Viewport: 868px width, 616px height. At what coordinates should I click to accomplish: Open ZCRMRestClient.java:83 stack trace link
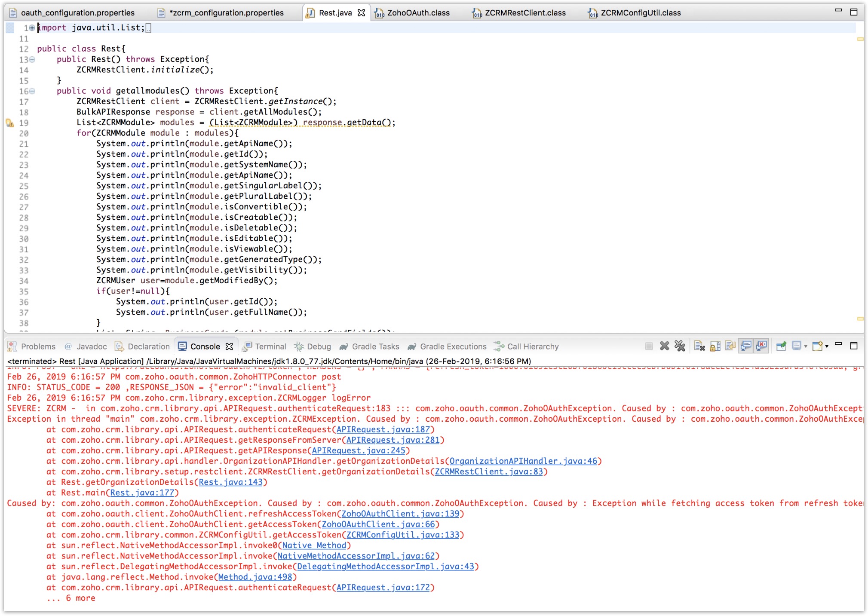click(x=489, y=472)
